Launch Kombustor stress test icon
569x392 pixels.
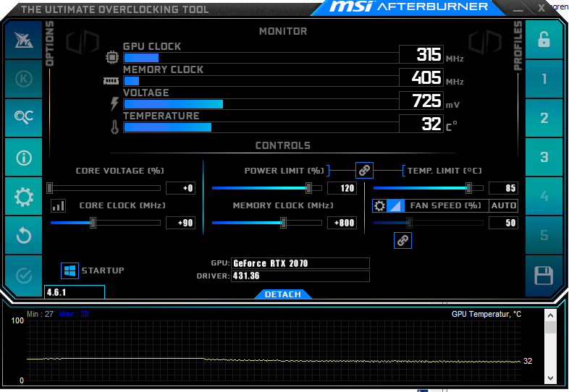24,79
